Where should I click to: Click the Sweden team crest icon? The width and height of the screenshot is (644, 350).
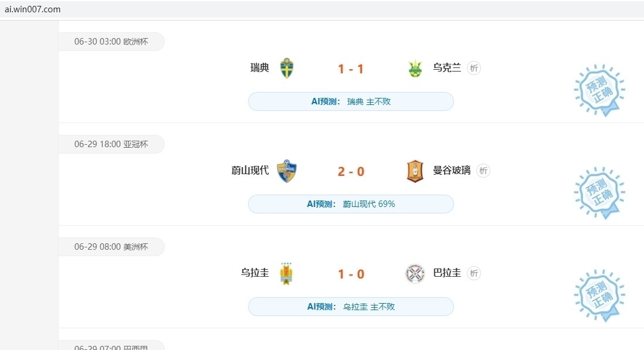[x=286, y=69]
